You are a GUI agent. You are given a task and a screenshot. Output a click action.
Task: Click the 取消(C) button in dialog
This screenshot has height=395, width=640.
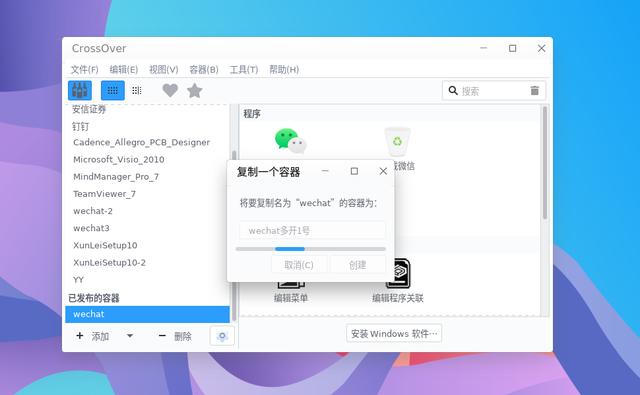coord(299,265)
